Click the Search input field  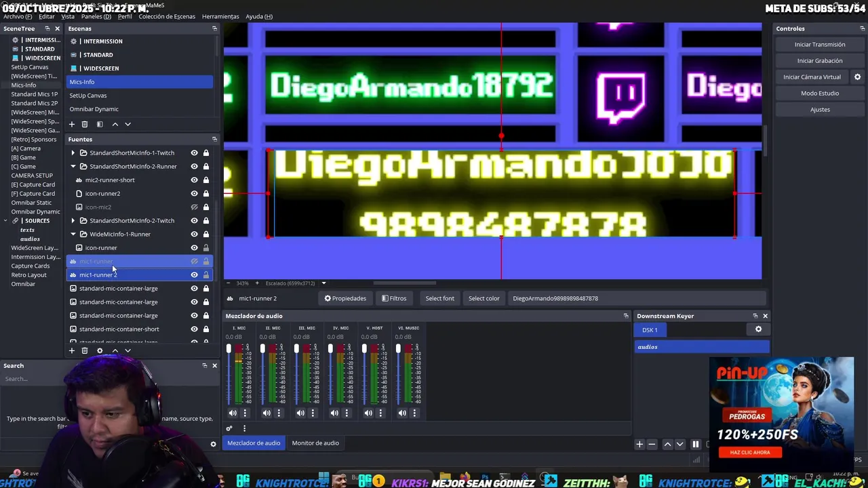108,379
